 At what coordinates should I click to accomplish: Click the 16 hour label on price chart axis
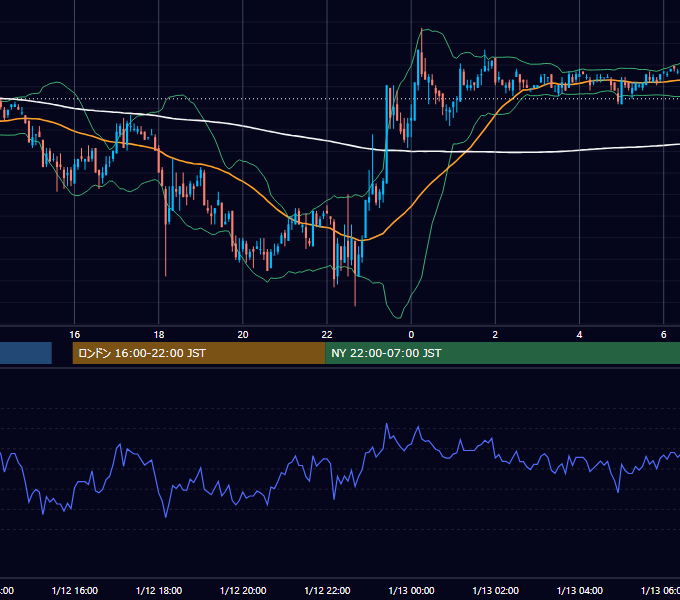click(75, 334)
